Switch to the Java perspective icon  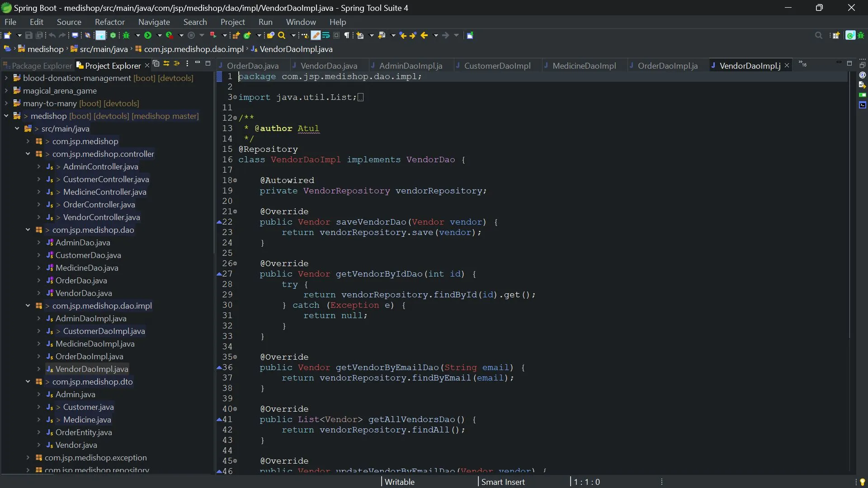click(850, 36)
